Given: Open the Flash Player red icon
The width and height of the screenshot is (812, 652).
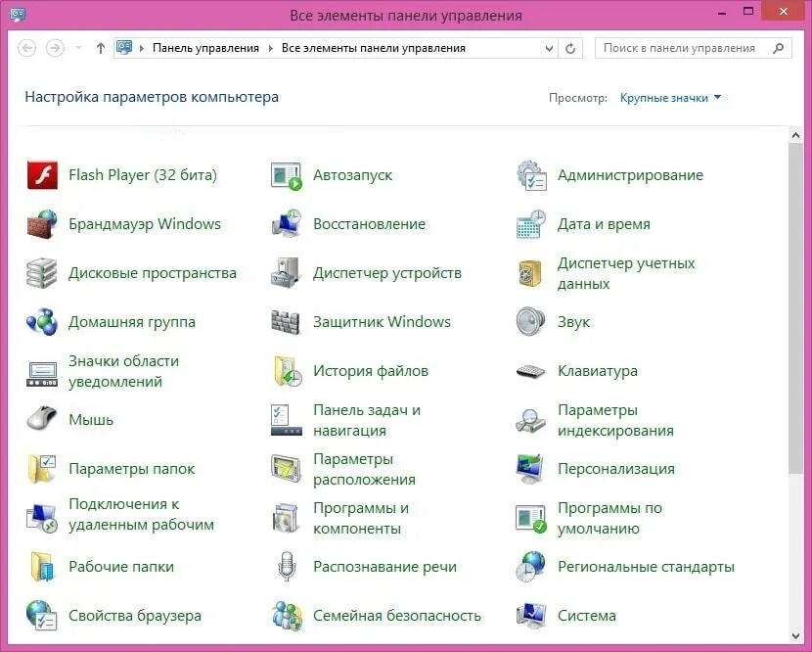Looking at the screenshot, I should point(42,175).
